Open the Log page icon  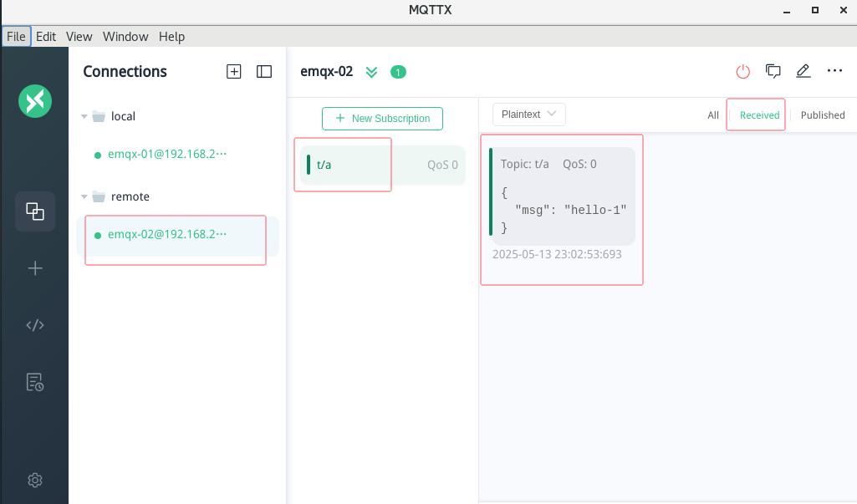click(35, 382)
